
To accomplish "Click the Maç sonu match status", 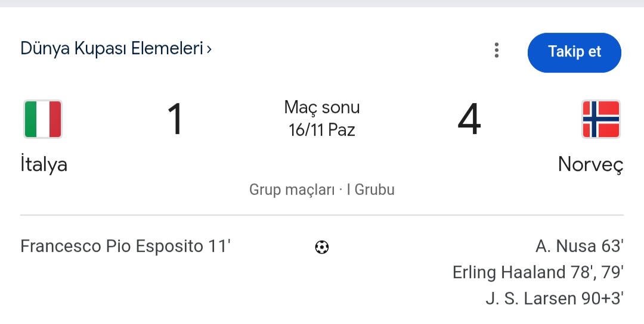I will coord(322,108).
